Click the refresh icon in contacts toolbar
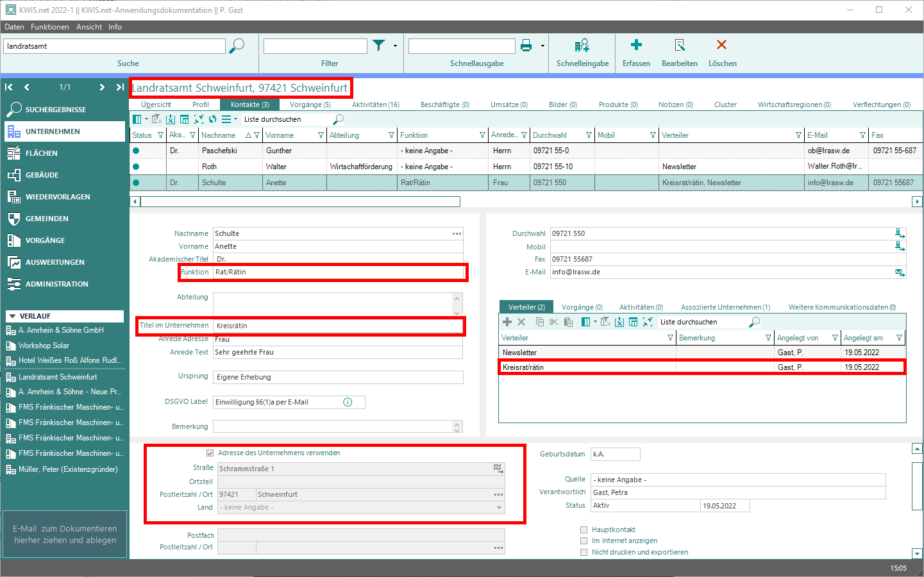The height and width of the screenshot is (577, 924). [x=212, y=119]
